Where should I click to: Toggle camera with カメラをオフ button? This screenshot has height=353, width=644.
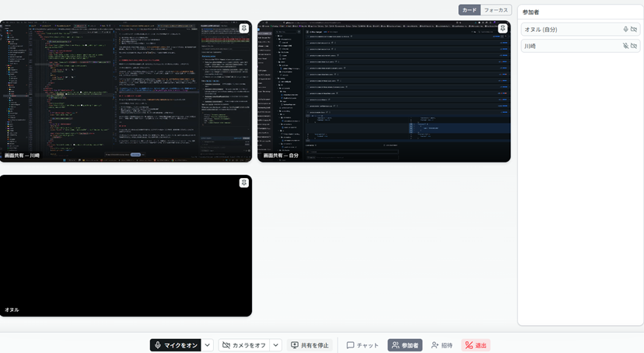tap(244, 345)
